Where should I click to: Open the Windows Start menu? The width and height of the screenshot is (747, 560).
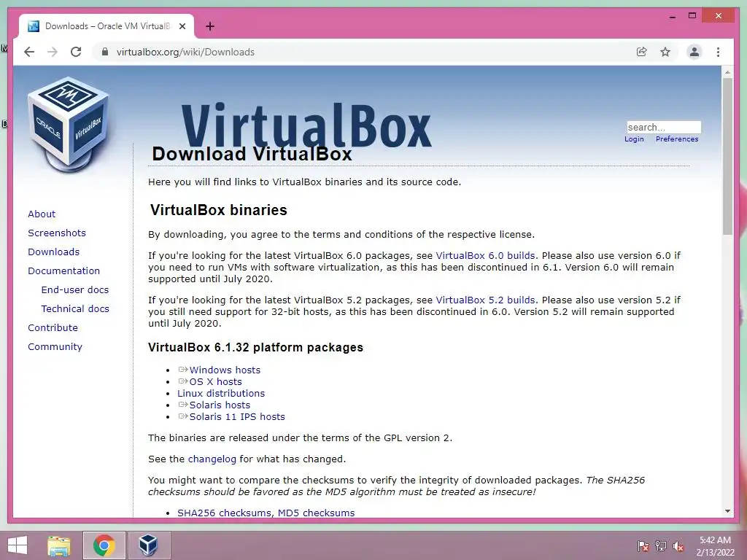pyautogui.click(x=18, y=545)
